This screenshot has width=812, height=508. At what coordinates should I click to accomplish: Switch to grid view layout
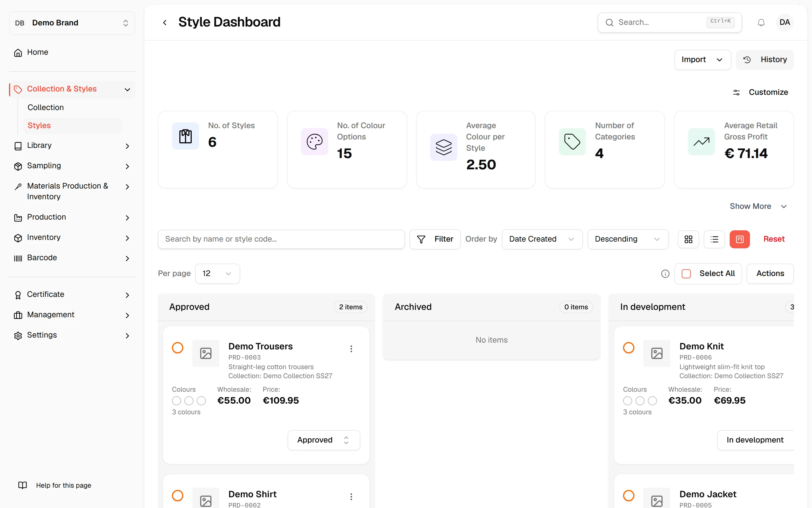(688, 239)
